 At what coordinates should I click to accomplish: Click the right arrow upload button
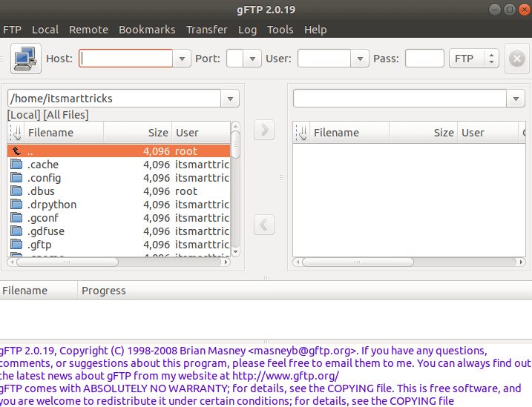(x=264, y=130)
